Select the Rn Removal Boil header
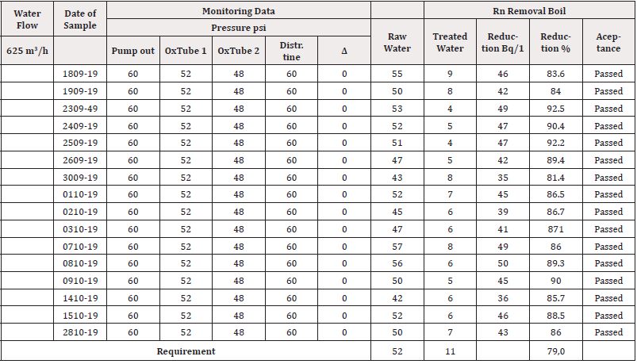This screenshot has width=637, height=364. tap(529, 10)
